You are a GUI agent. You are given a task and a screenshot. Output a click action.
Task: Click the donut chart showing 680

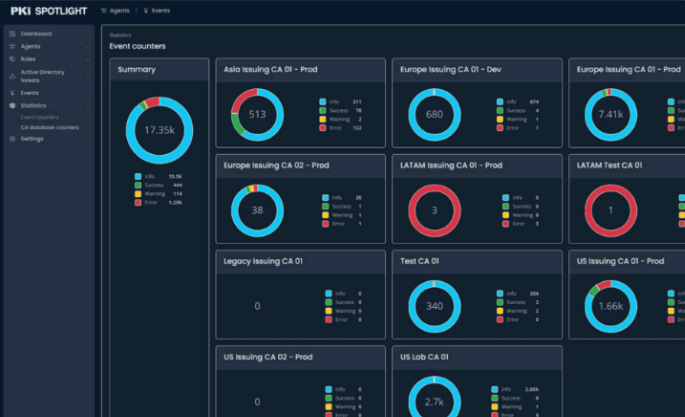[434, 114]
